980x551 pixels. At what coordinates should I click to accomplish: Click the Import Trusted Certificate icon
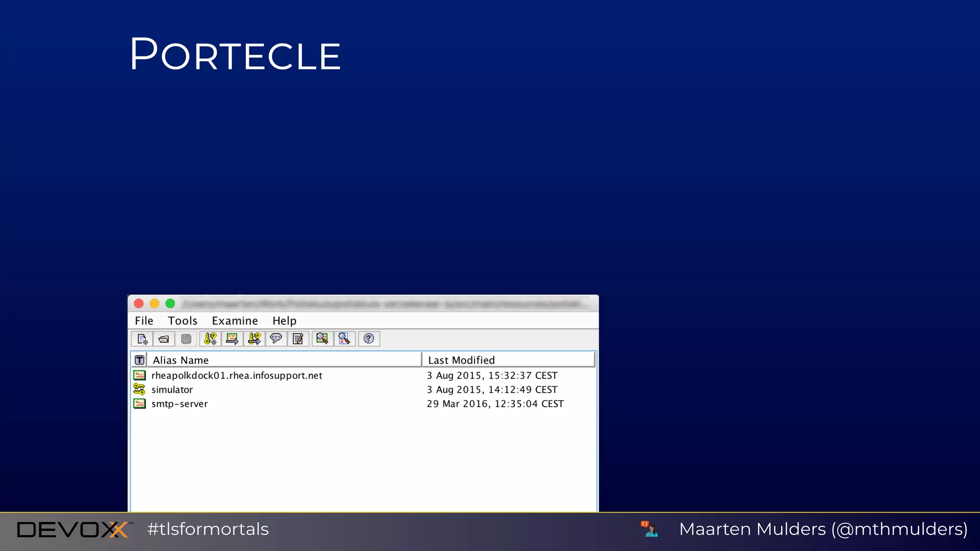tap(232, 339)
